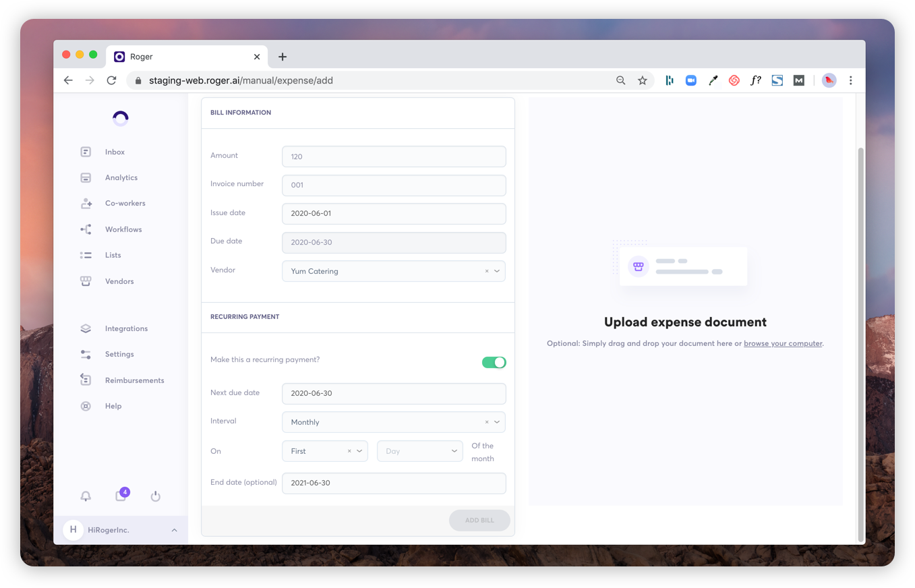Click the Next due date field
Image resolution: width=915 pixels, height=588 pixels.
[394, 394]
